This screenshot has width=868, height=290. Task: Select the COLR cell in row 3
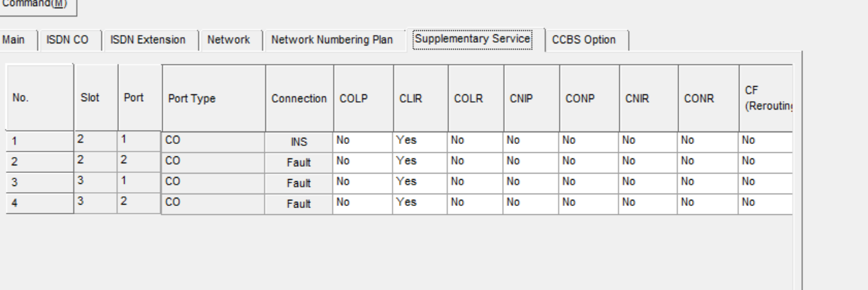click(x=476, y=182)
